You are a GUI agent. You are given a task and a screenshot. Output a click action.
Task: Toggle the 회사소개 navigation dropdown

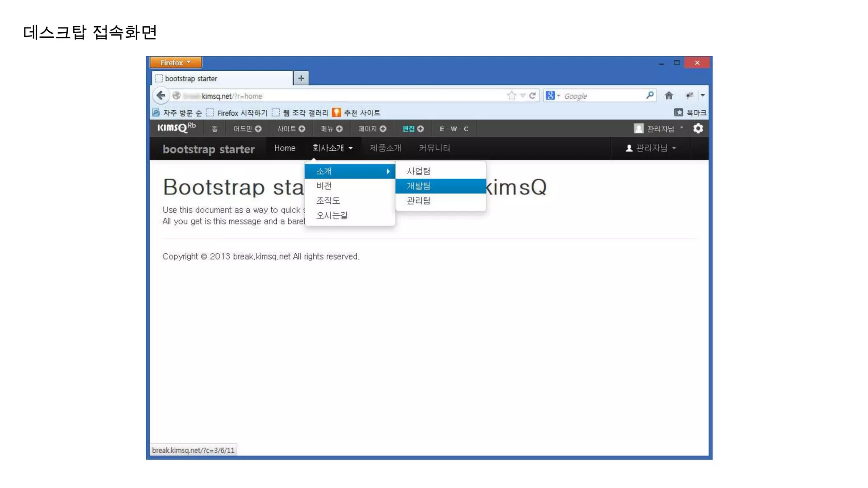[x=332, y=148]
